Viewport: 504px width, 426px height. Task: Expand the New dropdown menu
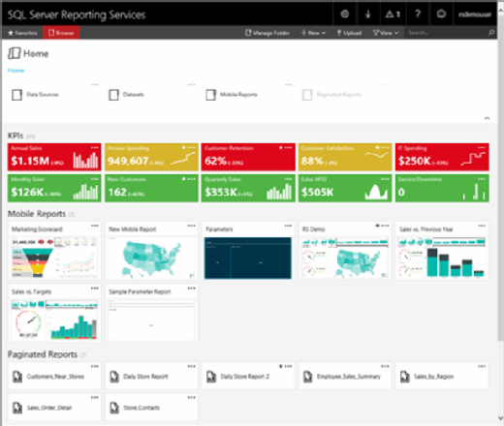(x=313, y=33)
